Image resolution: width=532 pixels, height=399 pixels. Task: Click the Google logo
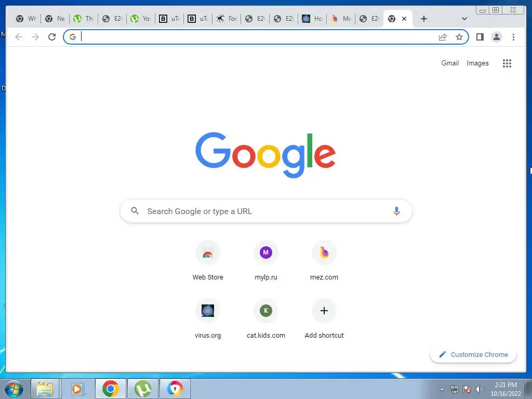pos(265,155)
